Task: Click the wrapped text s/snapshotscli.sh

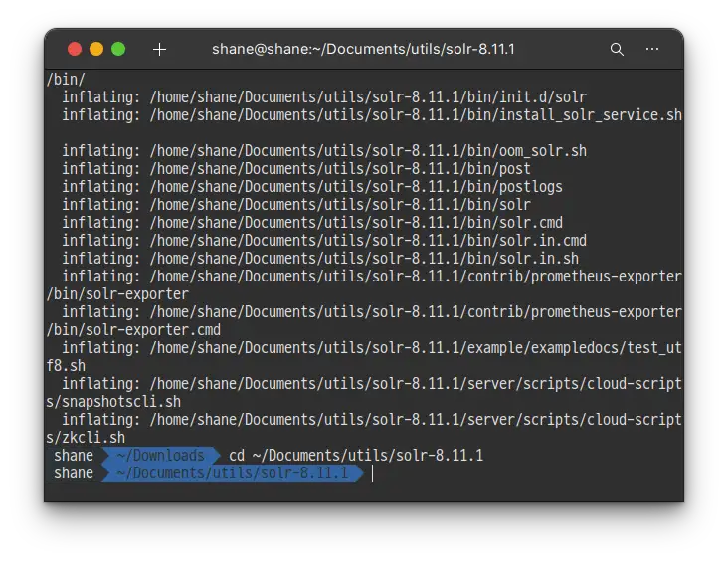Action: [x=113, y=401]
